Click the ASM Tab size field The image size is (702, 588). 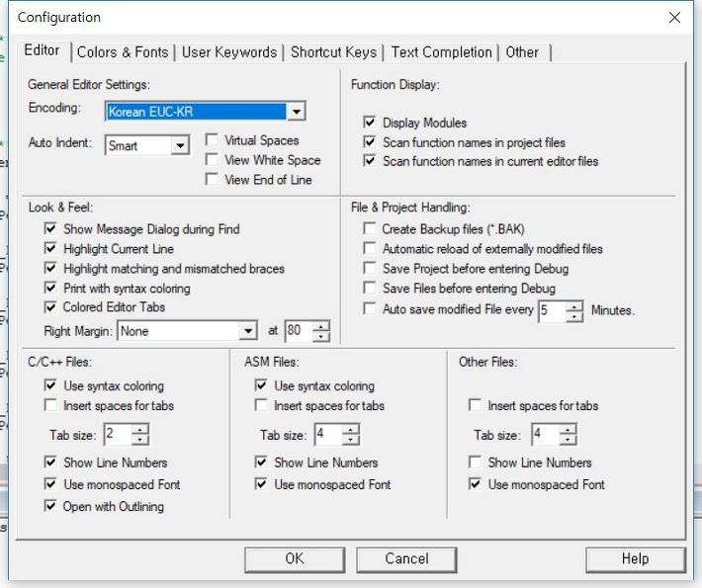pos(328,435)
